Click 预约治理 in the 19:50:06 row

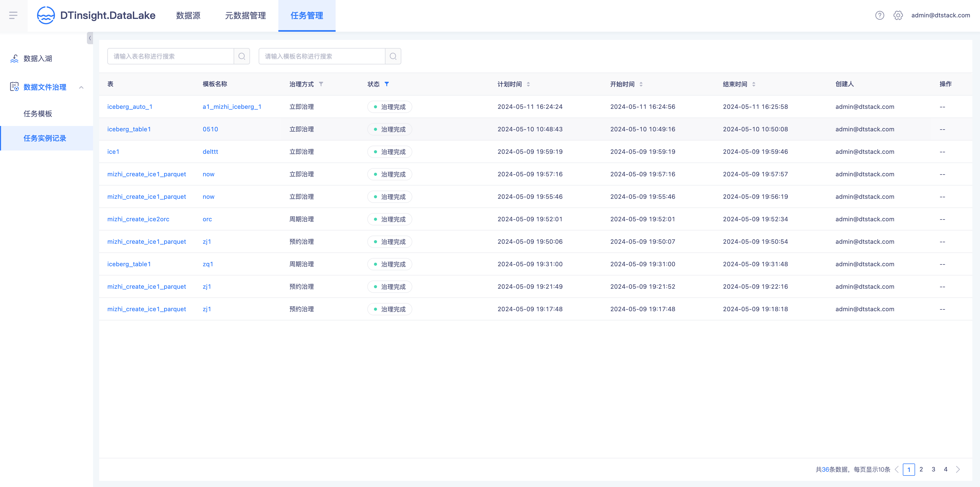point(302,242)
